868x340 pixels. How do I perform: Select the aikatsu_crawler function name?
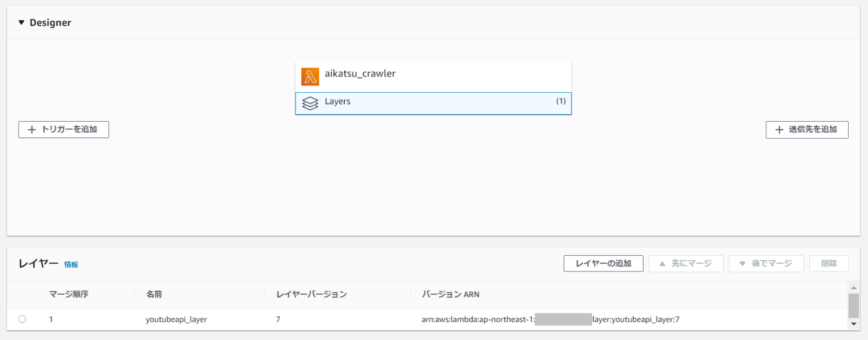[360, 74]
